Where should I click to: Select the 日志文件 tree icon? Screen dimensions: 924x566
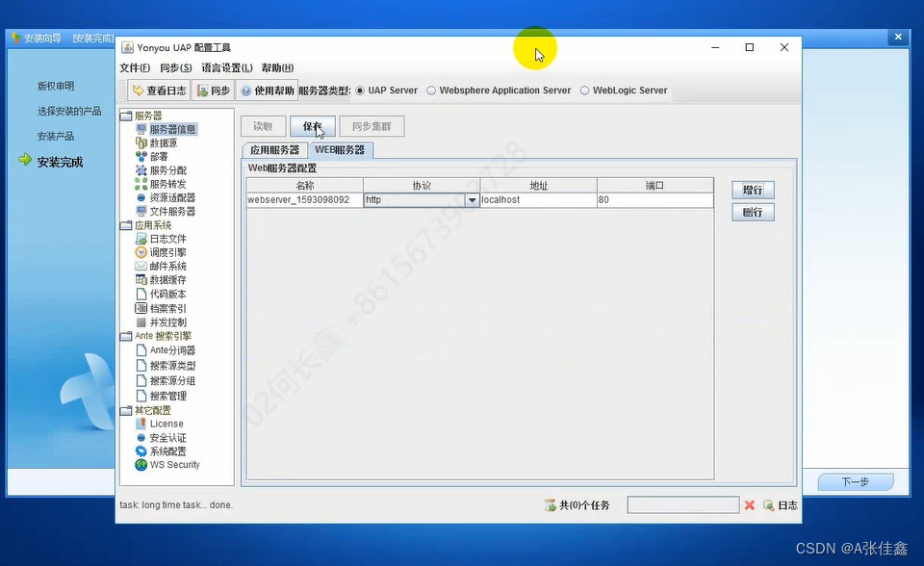(x=141, y=239)
